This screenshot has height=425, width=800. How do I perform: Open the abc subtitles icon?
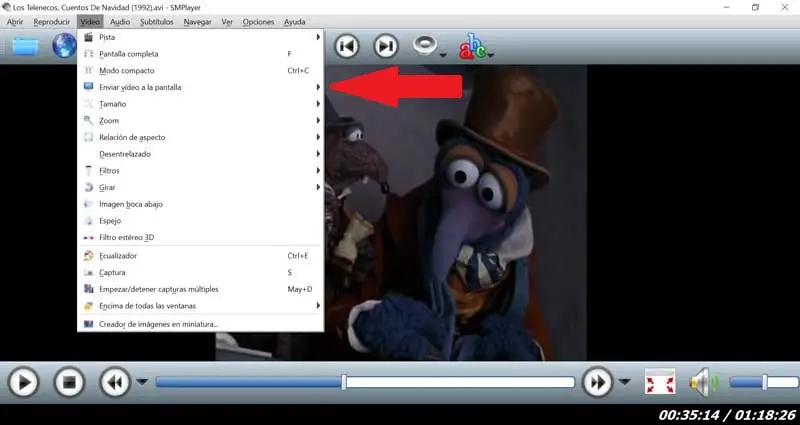pyautogui.click(x=472, y=46)
